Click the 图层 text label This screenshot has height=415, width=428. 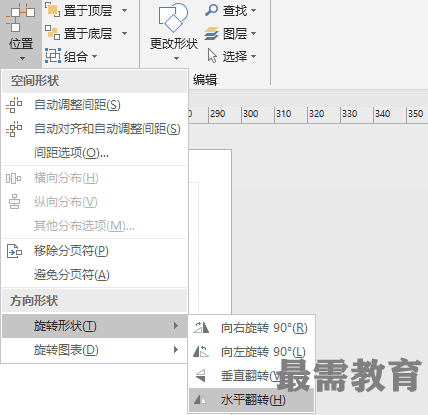235,33
